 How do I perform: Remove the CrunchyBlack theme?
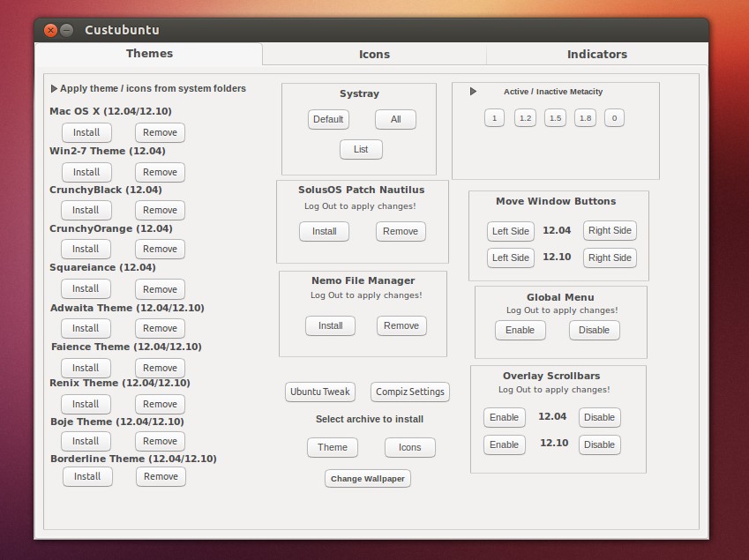[160, 210]
